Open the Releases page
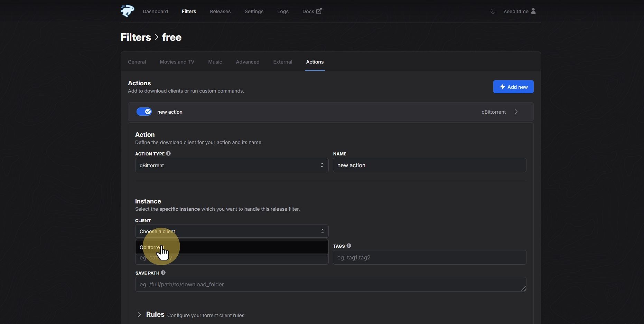644x324 pixels. [220, 11]
